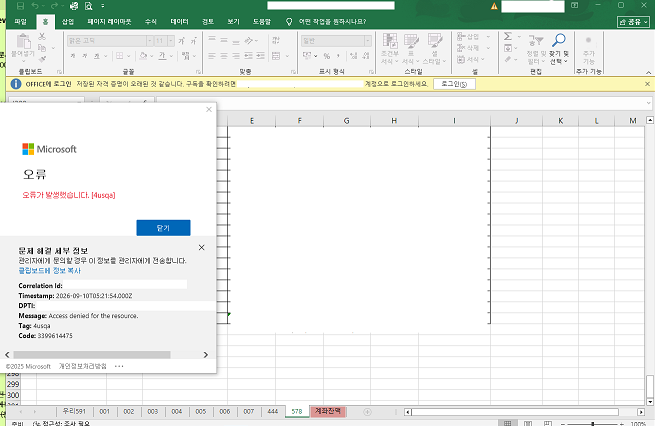
Task: Click the Wrap Text icon
Action: pos(276,40)
